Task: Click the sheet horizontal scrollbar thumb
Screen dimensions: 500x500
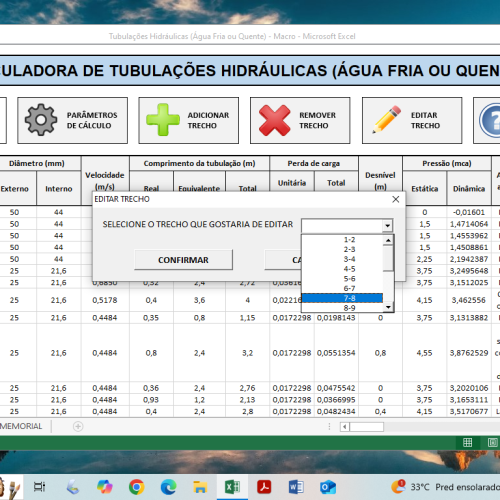Action: tap(367, 427)
